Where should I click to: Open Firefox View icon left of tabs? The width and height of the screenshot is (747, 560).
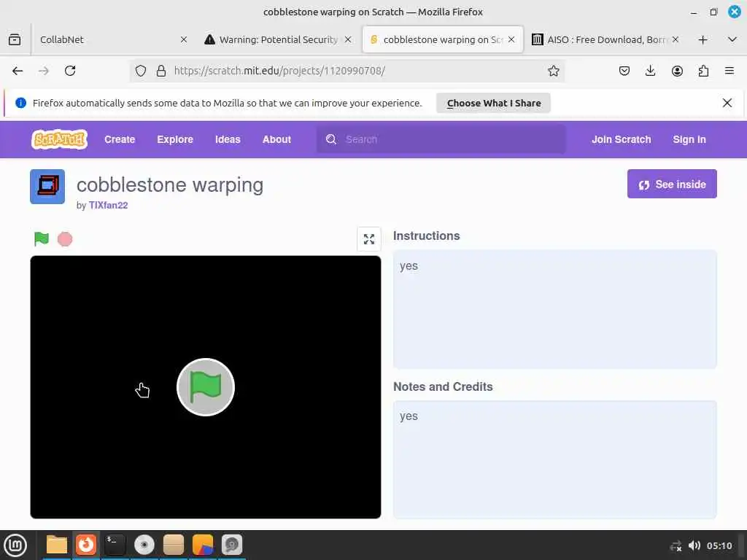click(x=15, y=39)
